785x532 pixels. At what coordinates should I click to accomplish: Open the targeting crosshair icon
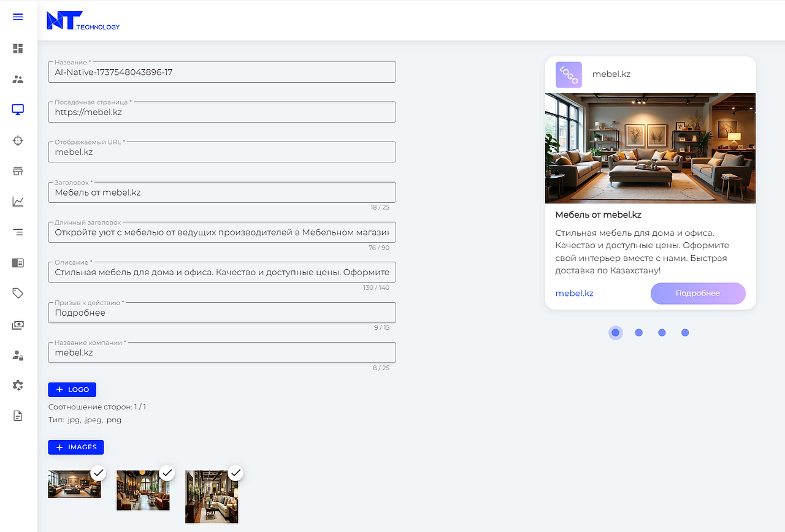tap(18, 140)
